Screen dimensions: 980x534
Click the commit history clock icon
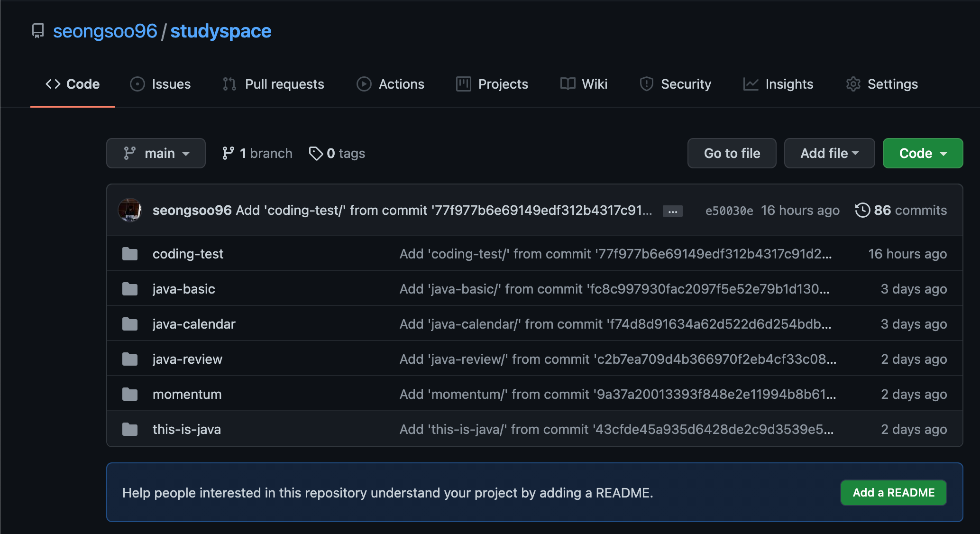pyautogui.click(x=862, y=210)
